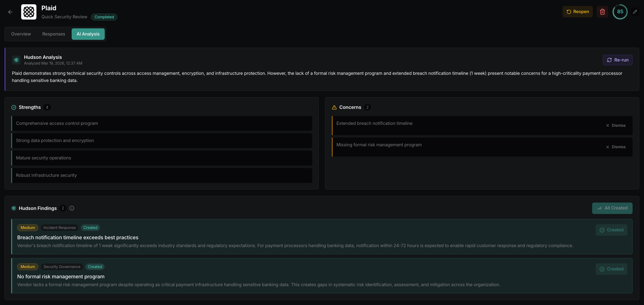Click the Strengths count badge 4
This screenshot has width=644, height=305.
(47, 107)
